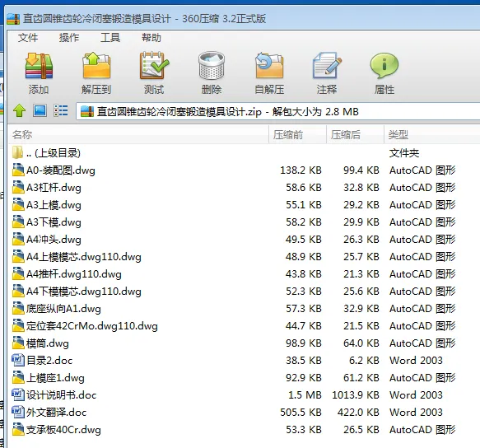Select file A4下模模芯.dwg110.dwg
Screen dimensions: 480x448
click(244, 292)
